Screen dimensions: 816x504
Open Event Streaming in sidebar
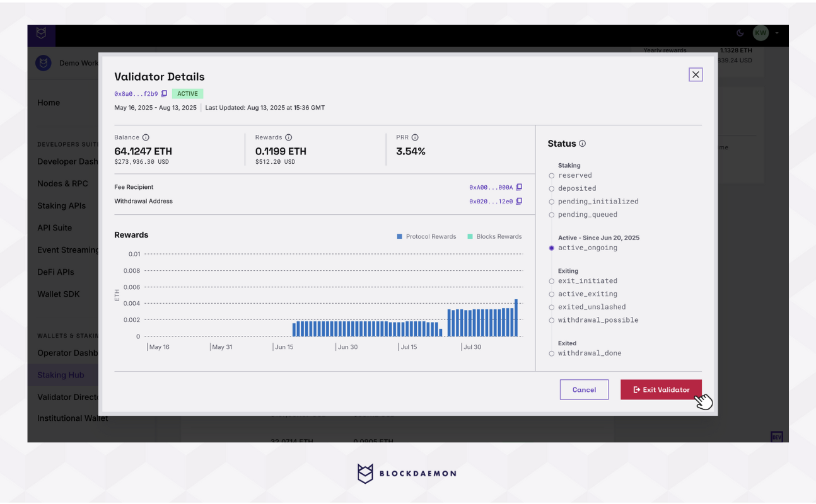point(67,249)
